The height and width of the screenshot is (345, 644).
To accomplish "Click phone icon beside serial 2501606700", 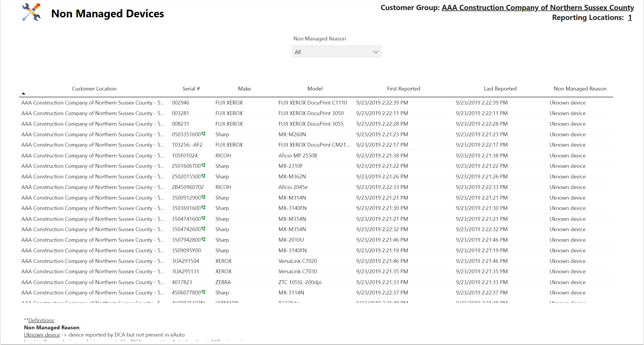I will (203, 165).
